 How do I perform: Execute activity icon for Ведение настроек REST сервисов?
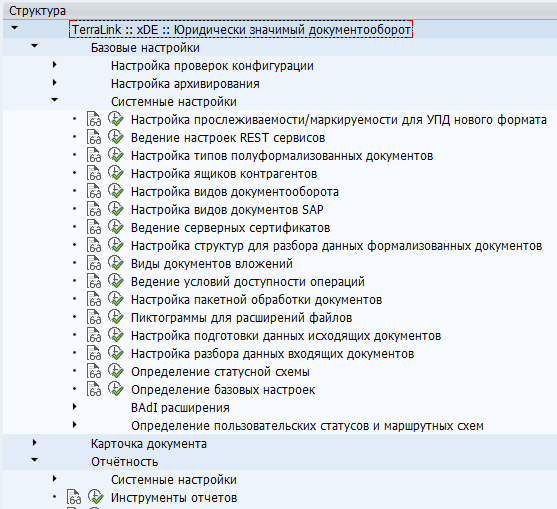(x=115, y=137)
